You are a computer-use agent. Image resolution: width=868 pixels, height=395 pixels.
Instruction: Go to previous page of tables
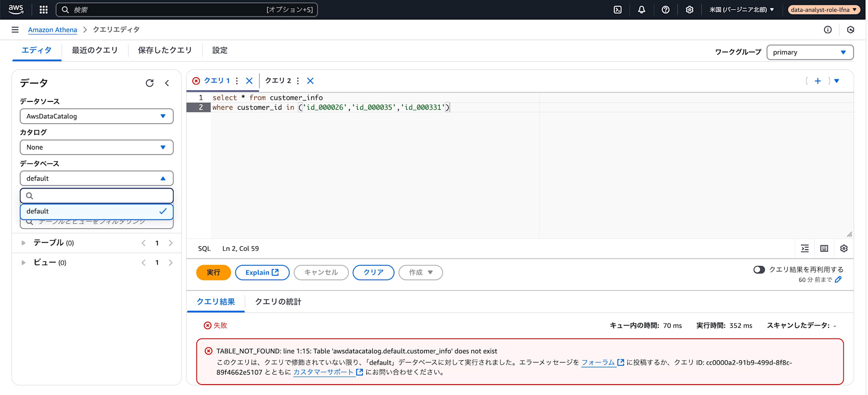pos(143,243)
